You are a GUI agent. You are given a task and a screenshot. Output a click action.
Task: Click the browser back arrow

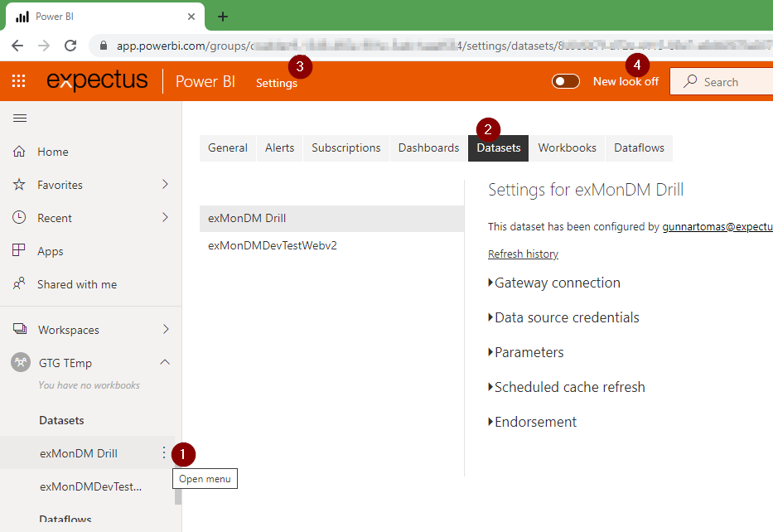[17, 46]
